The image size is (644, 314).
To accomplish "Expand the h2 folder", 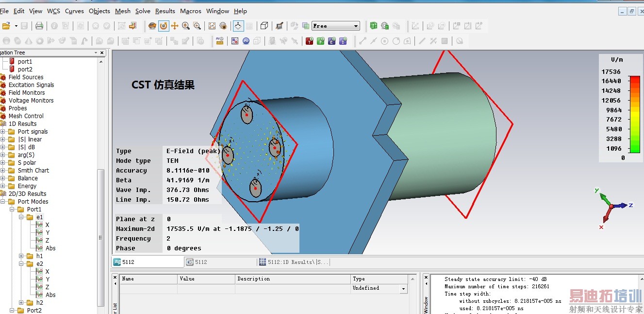I will 21,303.
